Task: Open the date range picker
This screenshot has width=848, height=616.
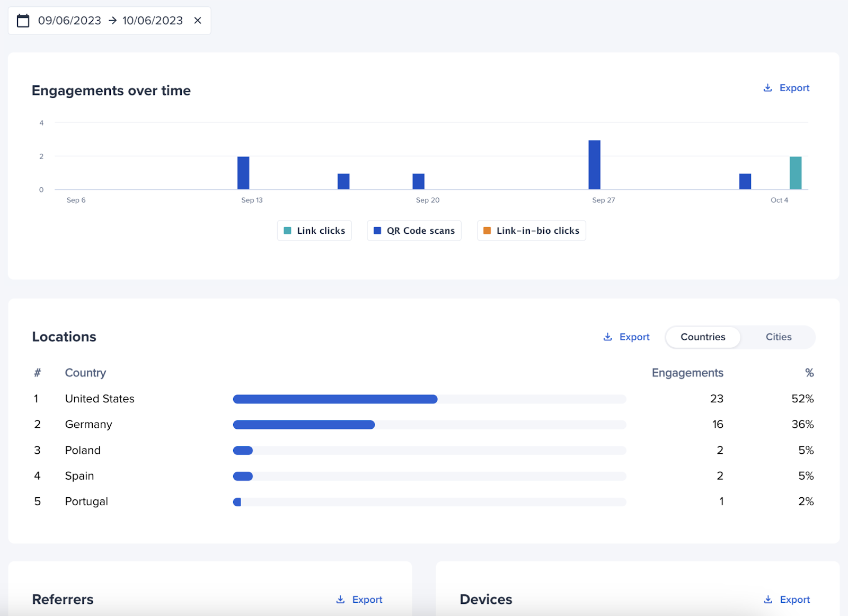Action: 110,20
